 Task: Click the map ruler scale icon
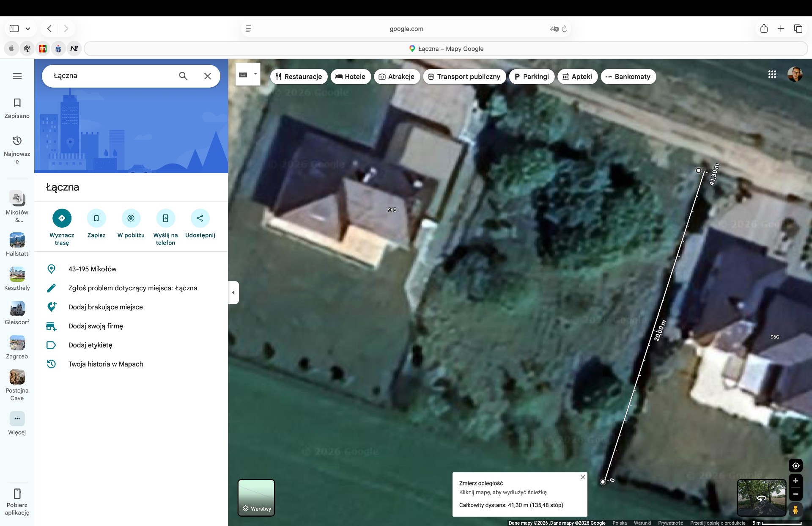click(x=243, y=74)
